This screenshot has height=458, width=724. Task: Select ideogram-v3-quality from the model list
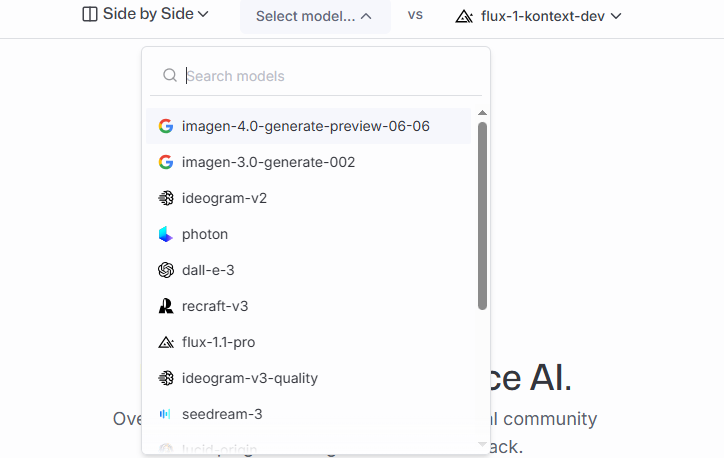(250, 378)
